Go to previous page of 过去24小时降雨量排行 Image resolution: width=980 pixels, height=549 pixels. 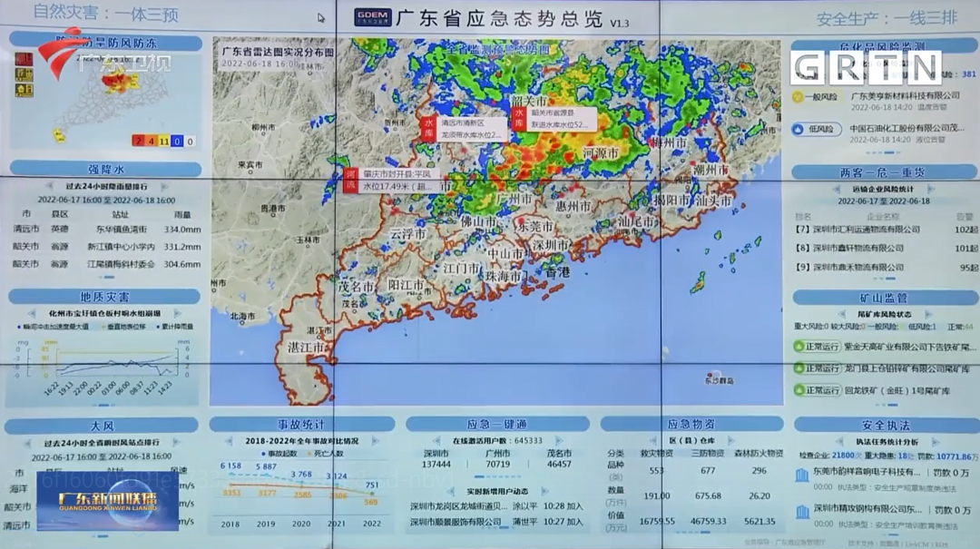49,186
